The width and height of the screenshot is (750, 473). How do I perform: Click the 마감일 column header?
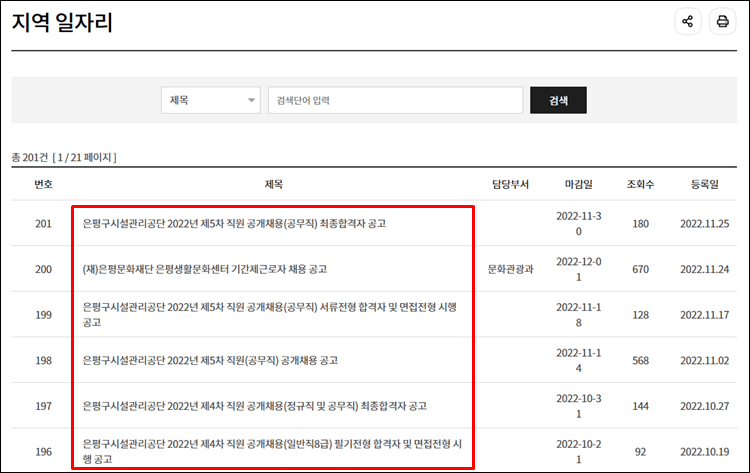click(579, 184)
